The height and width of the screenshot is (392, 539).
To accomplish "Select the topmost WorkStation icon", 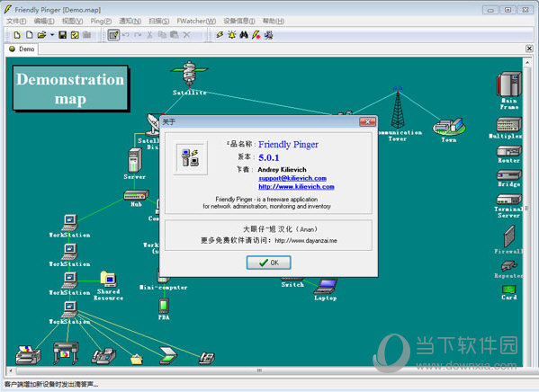I will [70, 222].
